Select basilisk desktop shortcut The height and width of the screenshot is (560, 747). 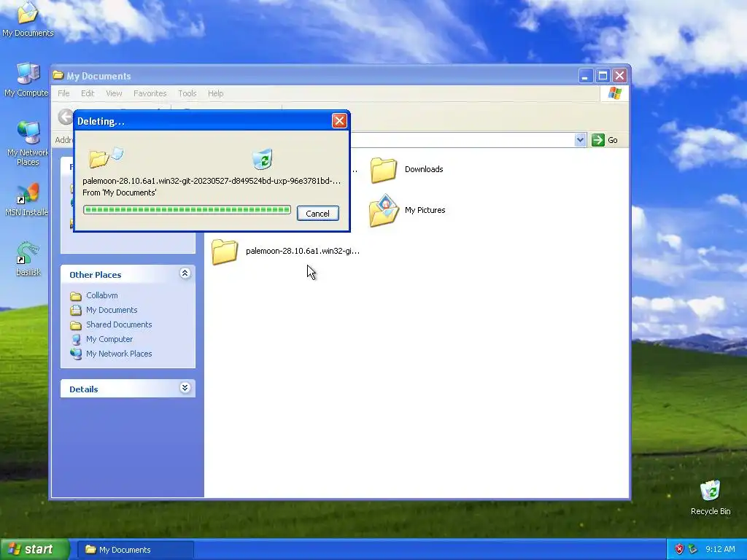coord(28,259)
